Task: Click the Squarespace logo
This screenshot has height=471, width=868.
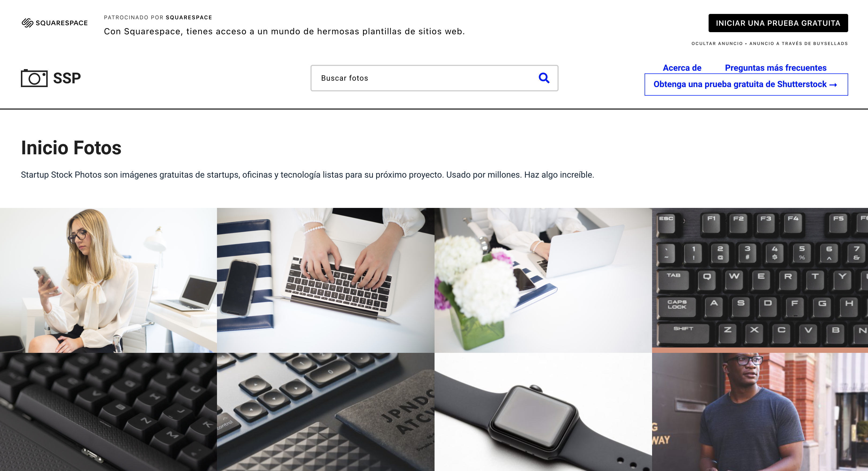Action: 55,23
